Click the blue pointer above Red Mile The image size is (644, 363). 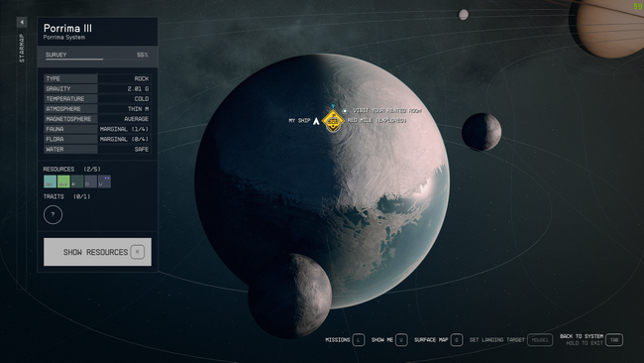(x=333, y=106)
